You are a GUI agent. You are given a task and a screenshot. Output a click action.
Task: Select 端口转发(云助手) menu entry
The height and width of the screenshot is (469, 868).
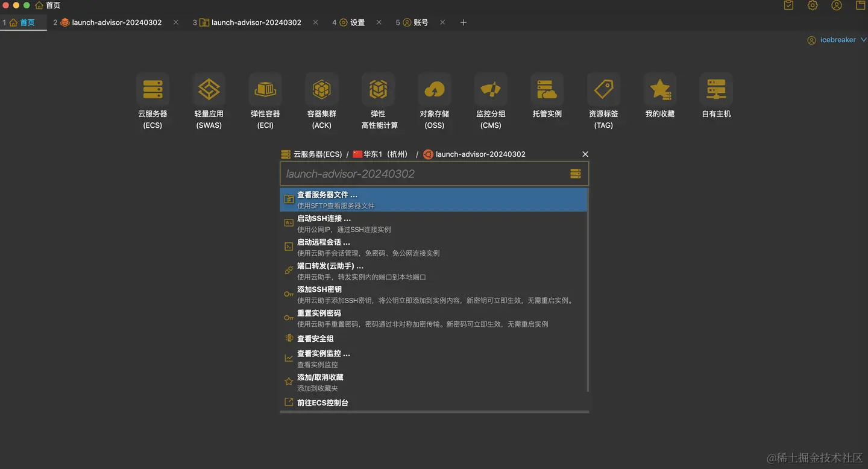pyautogui.click(x=433, y=271)
